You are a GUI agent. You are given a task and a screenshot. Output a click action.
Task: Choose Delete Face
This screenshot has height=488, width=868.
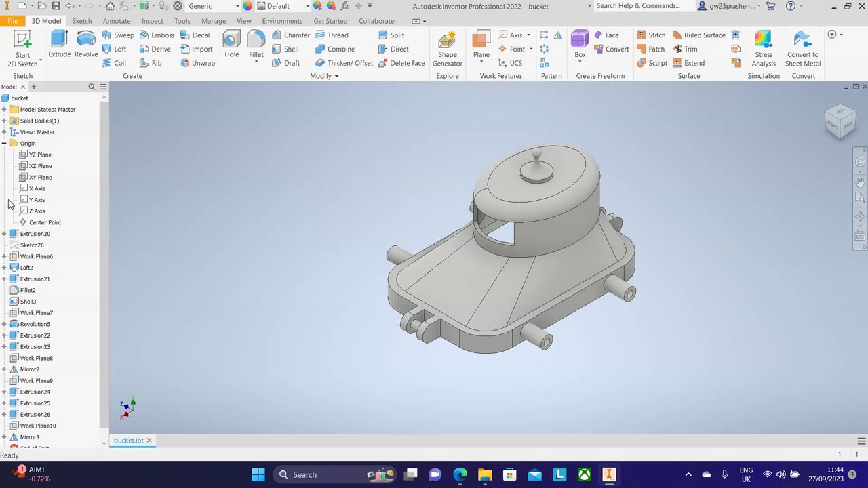[401, 63]
